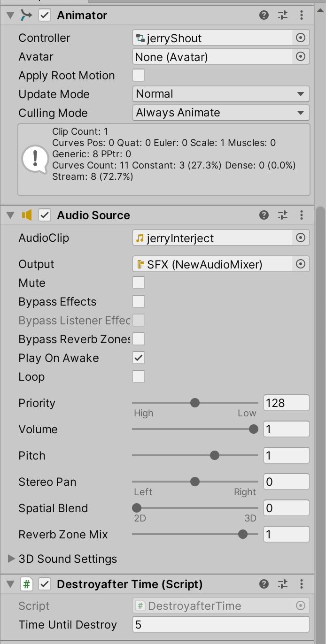
Task: Open help for Audio Source component
Action: pyautogui.click(x=264, y=215)
